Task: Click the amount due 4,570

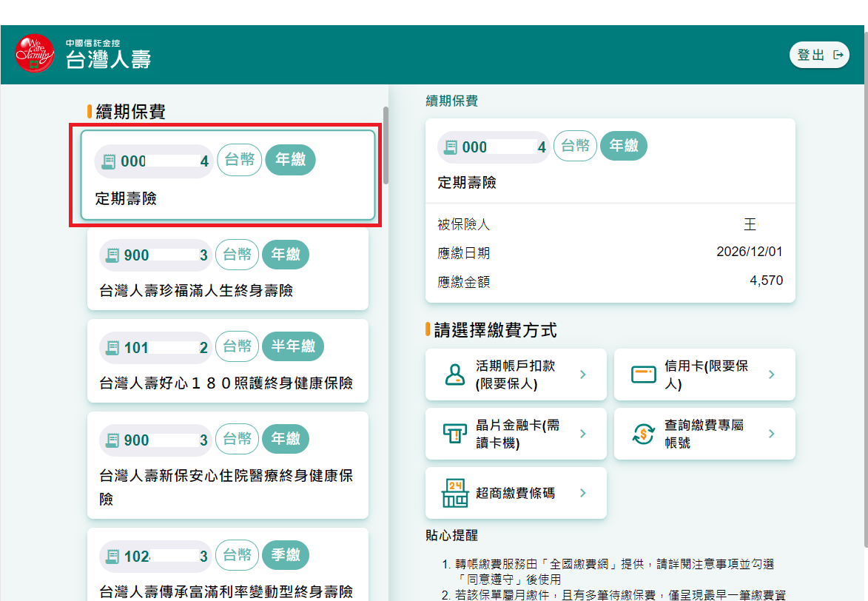Action: coord(766,281)
